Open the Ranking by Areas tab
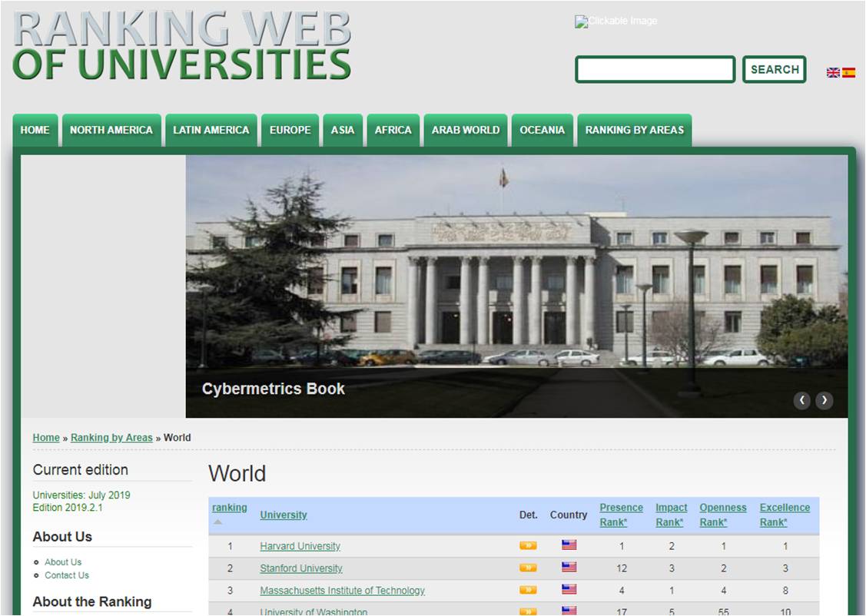866x616 pixels. (x=635, y=131)
